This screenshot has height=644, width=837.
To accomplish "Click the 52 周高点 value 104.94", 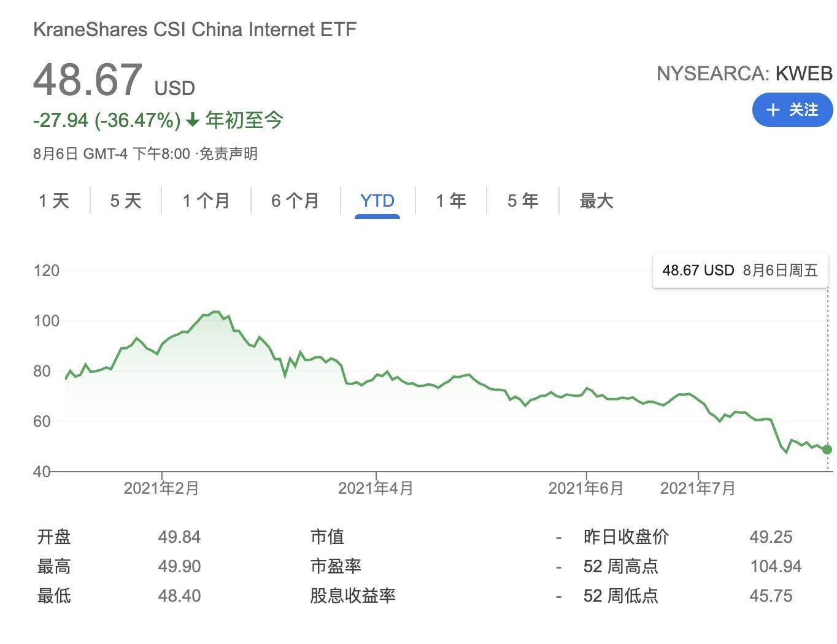I will pyautogui.click(x=777, y=566).
